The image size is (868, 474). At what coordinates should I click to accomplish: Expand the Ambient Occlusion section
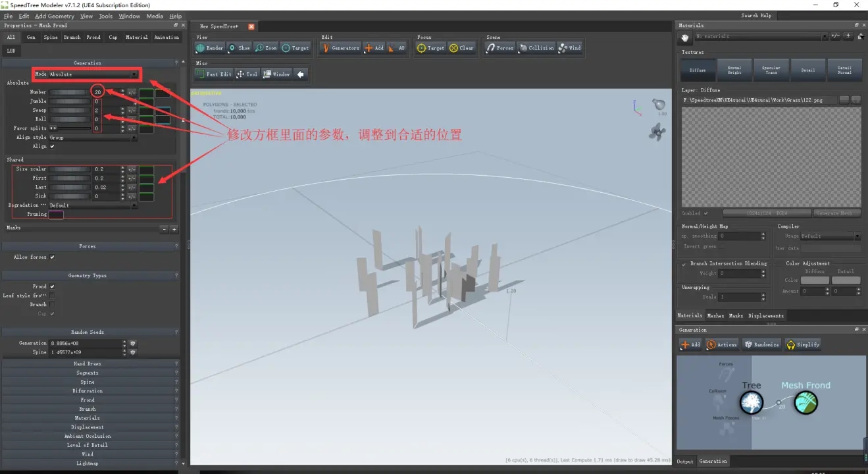tap(88, 436)
